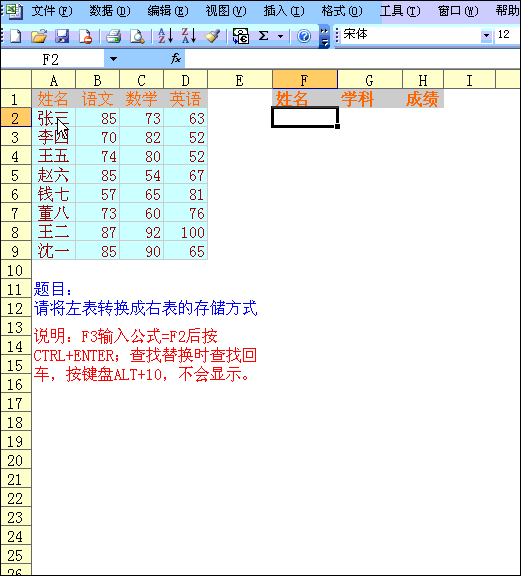Open Print Preview magnifier icon
Image resolution: width=521 pixels, height=576 pixels.
pyautogui.click(x=137, y=36)
